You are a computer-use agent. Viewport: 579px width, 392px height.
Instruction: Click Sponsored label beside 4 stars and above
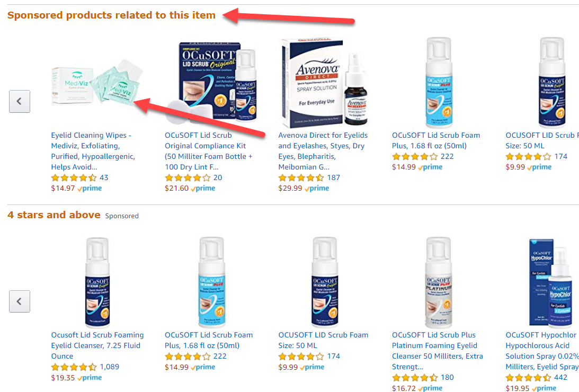pyautogui.click(x=122, y=216)
